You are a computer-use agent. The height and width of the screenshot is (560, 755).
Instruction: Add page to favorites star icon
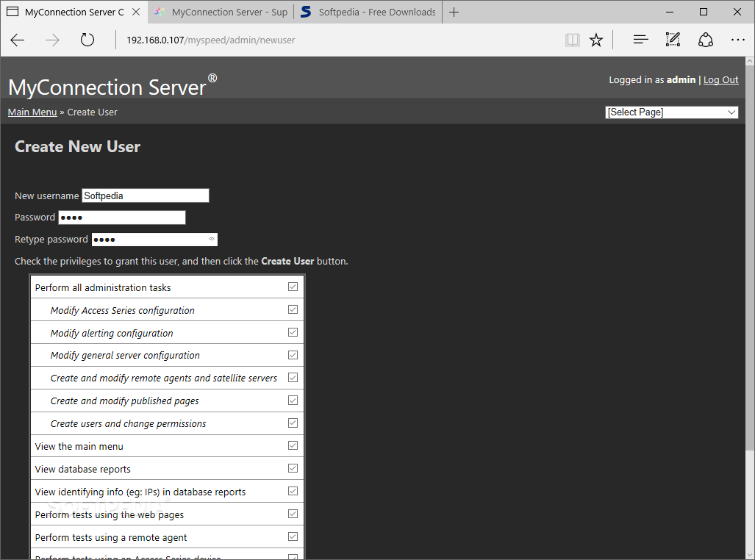596,40
